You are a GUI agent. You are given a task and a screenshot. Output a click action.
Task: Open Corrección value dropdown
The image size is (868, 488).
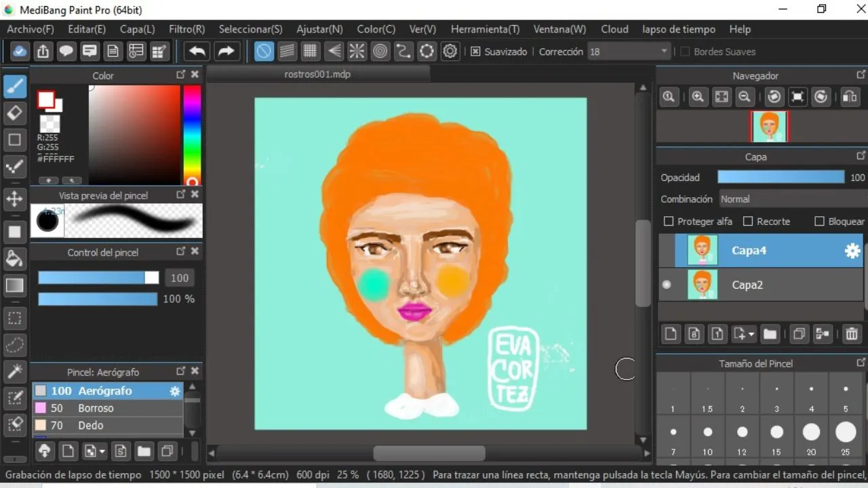click(x=629, y=52)
